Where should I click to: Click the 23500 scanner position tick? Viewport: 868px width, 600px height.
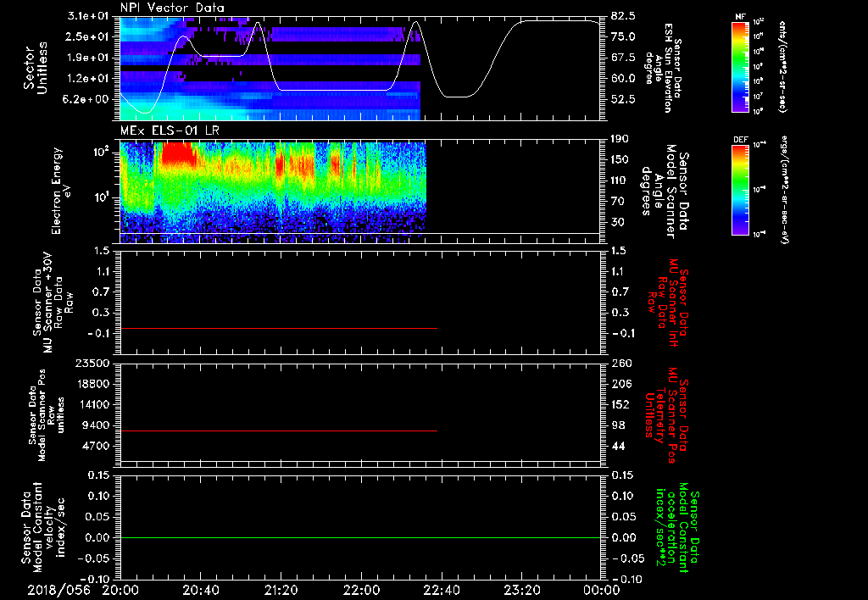click(x=92, y=363)
